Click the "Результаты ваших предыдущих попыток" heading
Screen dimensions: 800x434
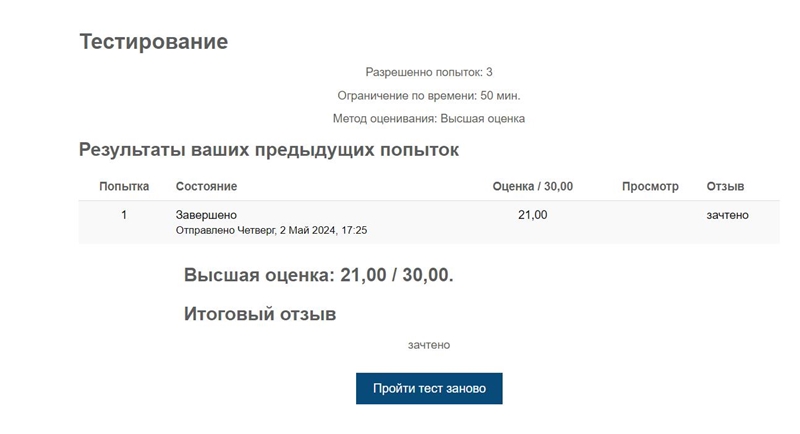click(269, 150)
